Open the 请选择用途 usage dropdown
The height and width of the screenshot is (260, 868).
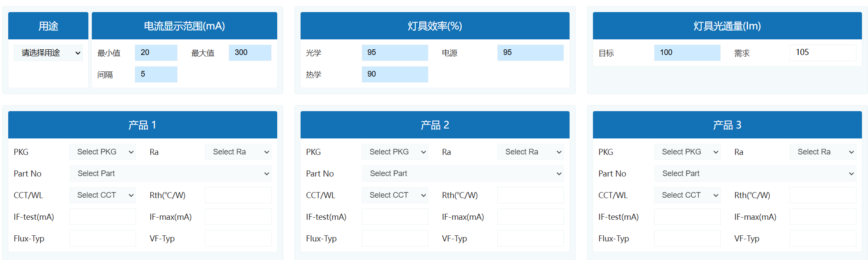48,53
